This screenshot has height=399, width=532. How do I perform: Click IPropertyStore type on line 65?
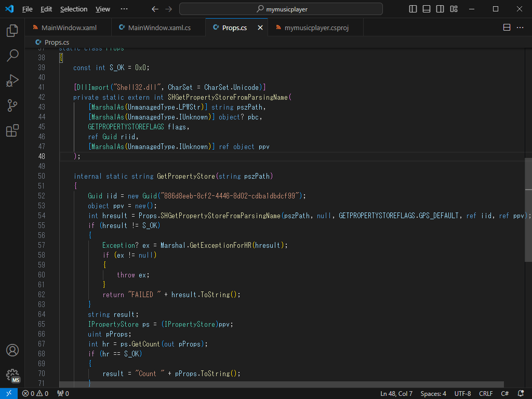(x=113, y=324)
